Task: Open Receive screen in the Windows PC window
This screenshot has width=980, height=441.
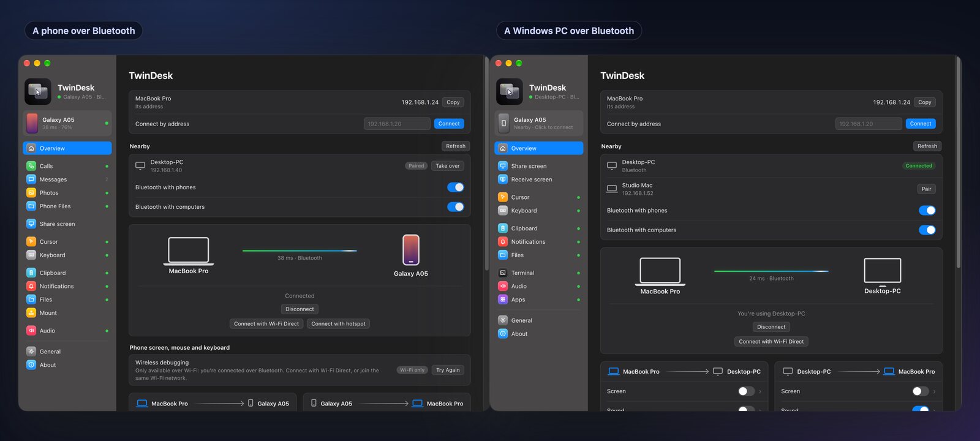Action: 539,179
